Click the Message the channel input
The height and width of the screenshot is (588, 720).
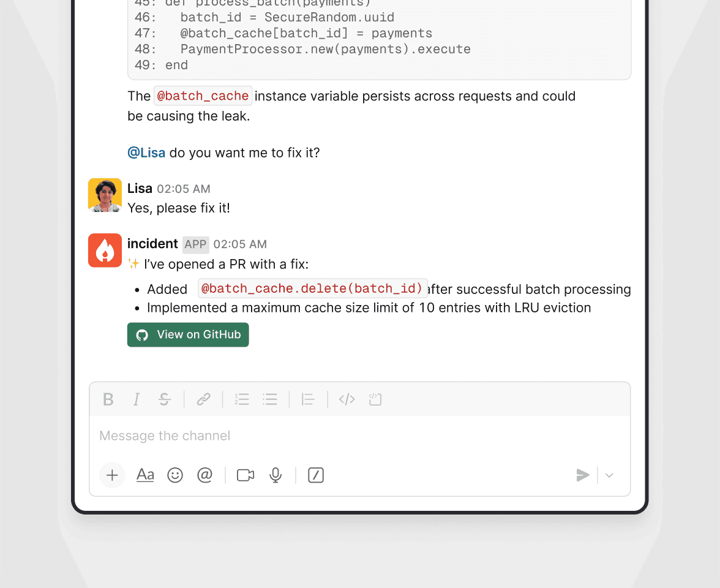coord(360,436)
